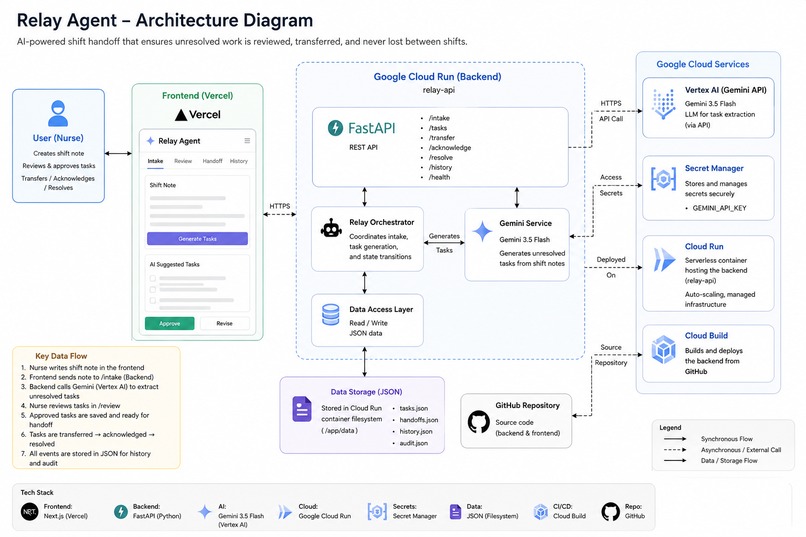
Task: Click the Cloud Run icon in Tech Stack
Action: click(285, 511)
